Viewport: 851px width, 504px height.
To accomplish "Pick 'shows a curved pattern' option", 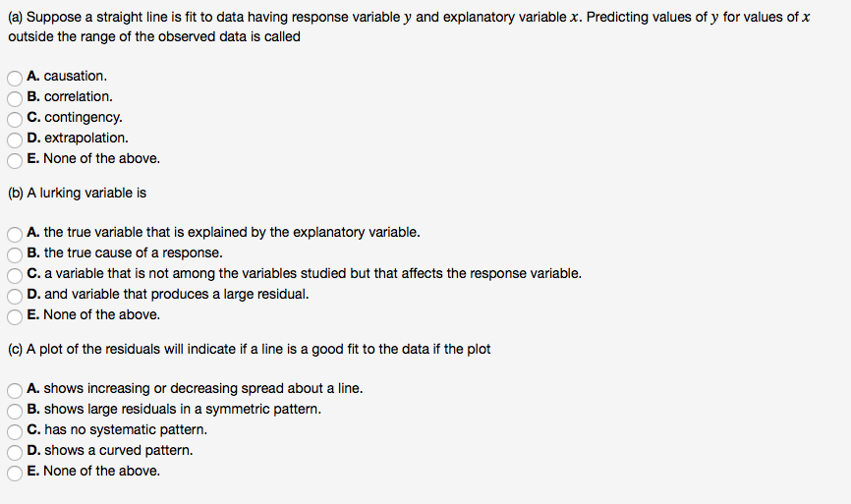I will pos(15,453).
